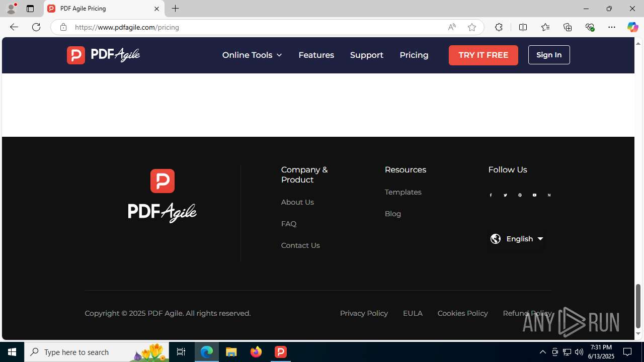Image resolution: width=644 pixels, height=362 pixels.
Task: Open Settings and more menu
Action: point(612,27)
